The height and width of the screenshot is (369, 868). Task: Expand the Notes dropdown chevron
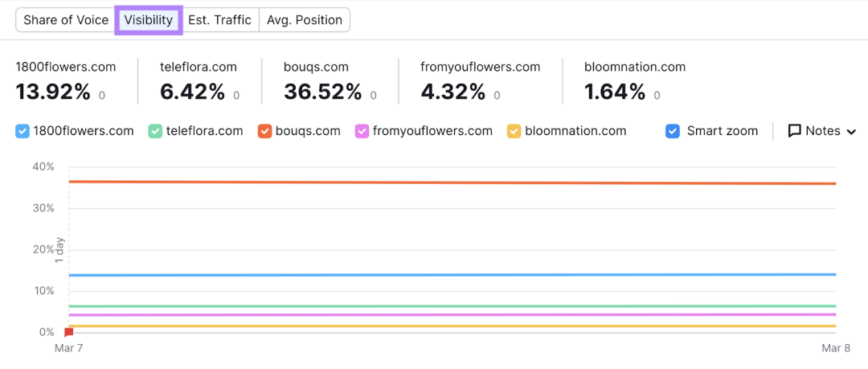point(851,132)
